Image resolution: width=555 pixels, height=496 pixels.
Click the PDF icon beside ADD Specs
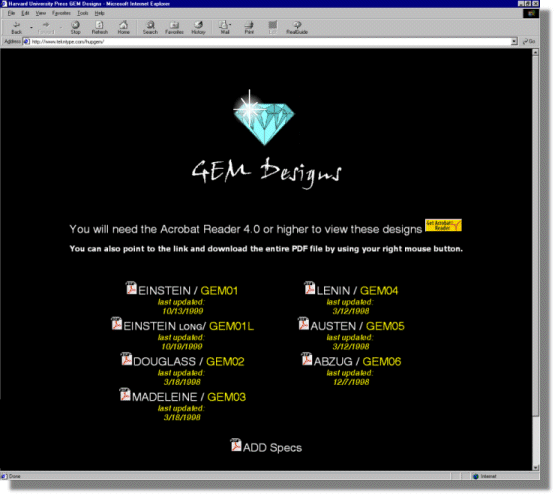[236, 445]
